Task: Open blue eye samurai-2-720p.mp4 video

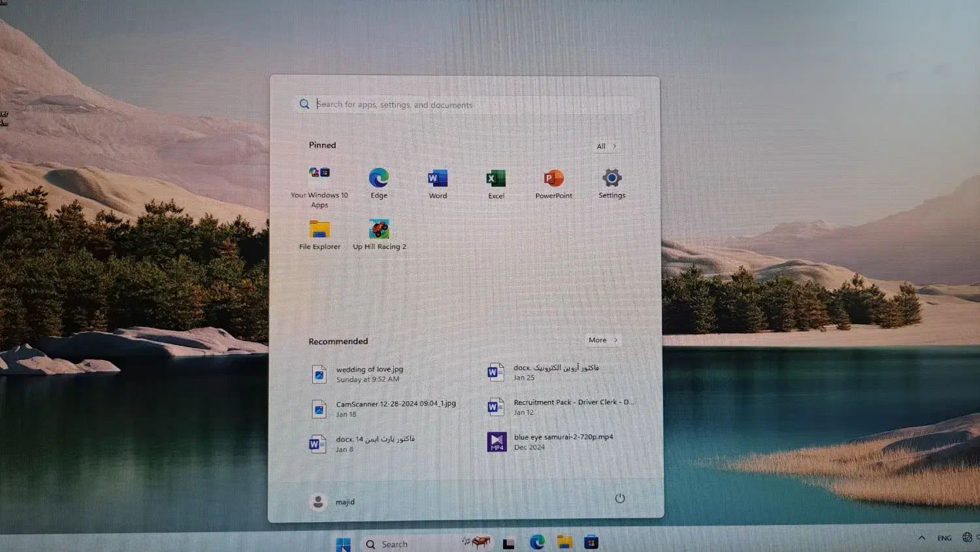Action: pyautogui.click(x=562, y=442)
